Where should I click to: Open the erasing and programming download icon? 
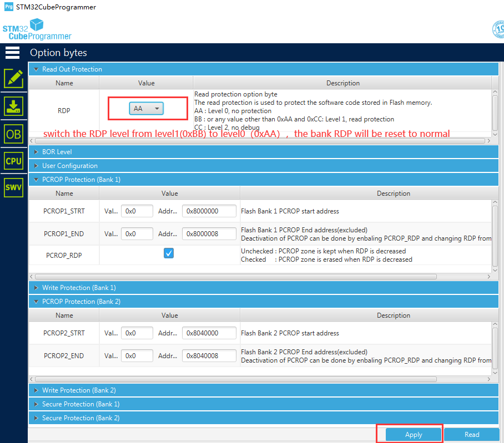click(x=13, y=106)
